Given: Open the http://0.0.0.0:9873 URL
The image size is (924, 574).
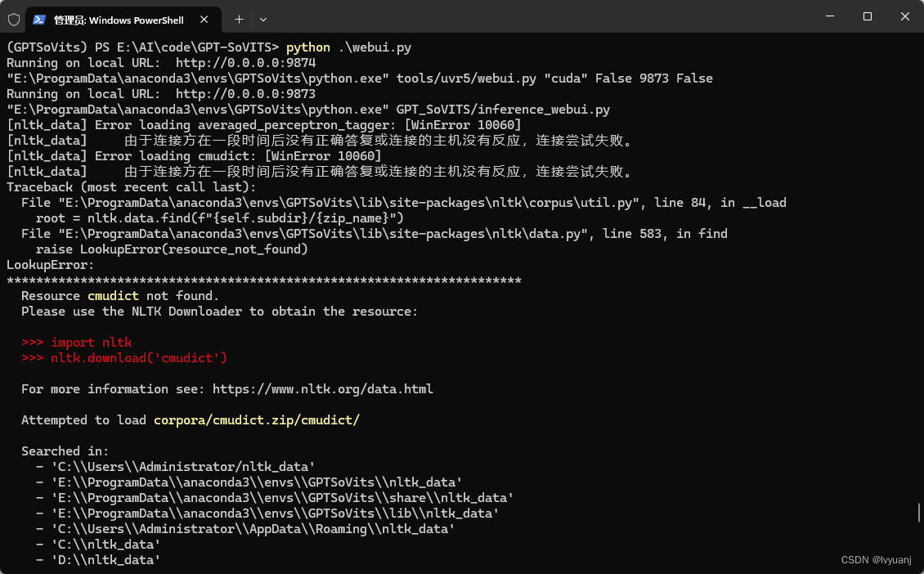Looking at the screenshot, I should [246, 94].
